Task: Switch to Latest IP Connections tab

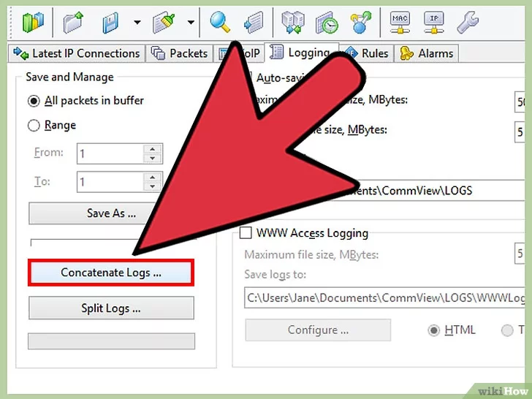Action: 76,53
